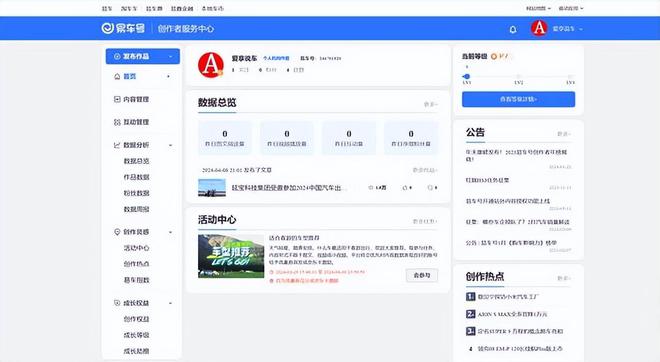Expand the 发布作品 dropdown arrow
The height and width of the screenshot is (362, 660).
(170, 56)
